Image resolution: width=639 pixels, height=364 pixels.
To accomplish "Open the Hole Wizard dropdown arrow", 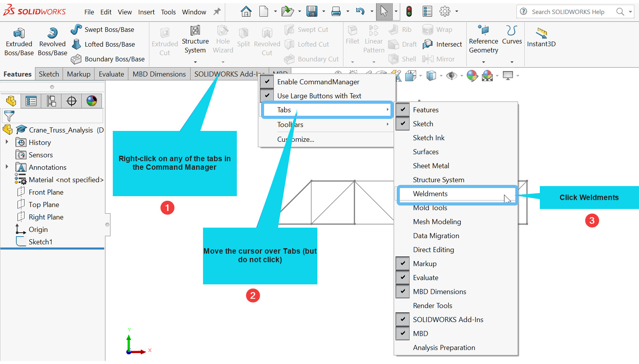I will tap(223, 62).
